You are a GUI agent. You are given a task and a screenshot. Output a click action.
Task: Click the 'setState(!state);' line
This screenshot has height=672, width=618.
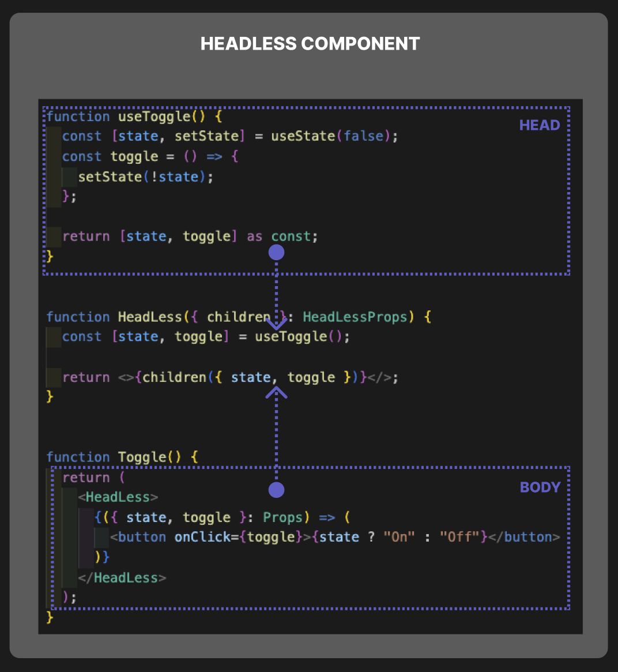(146, 177)
